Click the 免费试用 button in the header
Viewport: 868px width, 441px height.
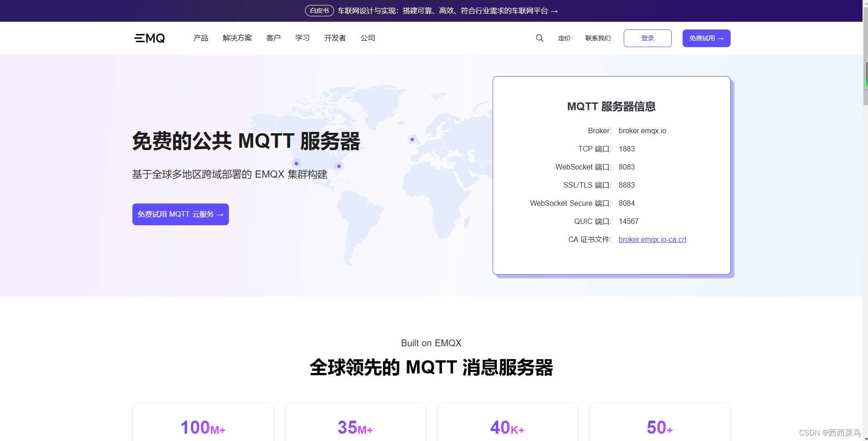pyautogui.click(x=707, y=38)
